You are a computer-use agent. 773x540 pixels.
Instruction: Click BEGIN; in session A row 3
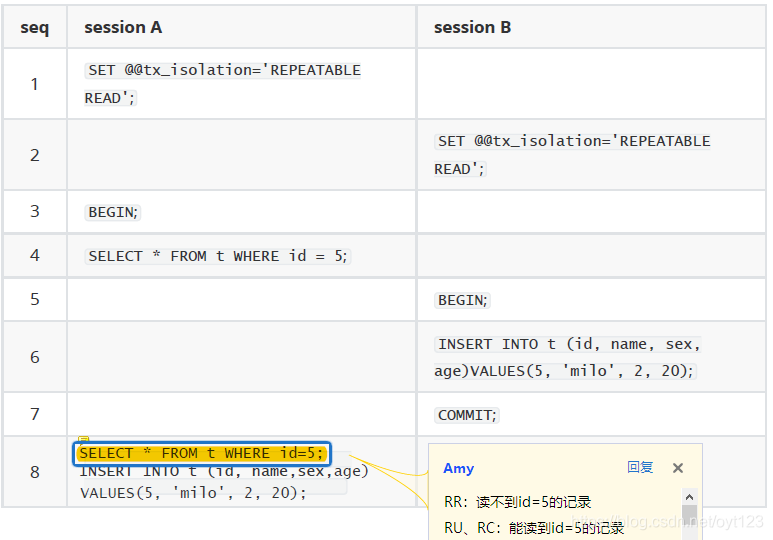[113, 212]
